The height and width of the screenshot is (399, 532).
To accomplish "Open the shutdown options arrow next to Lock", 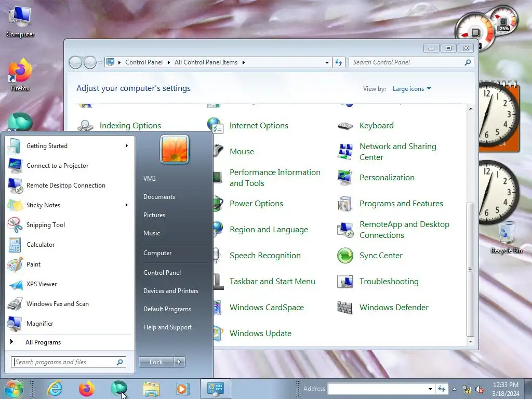I will tap(179, 362).
